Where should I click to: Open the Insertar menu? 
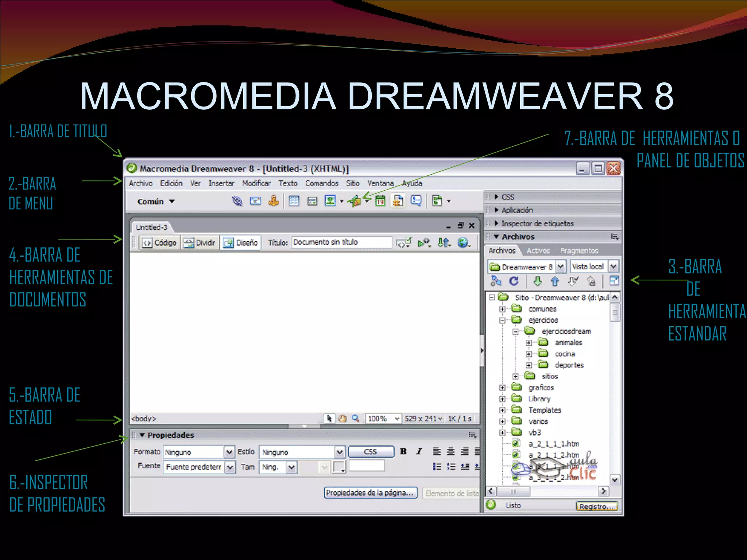tap(221, 183)
